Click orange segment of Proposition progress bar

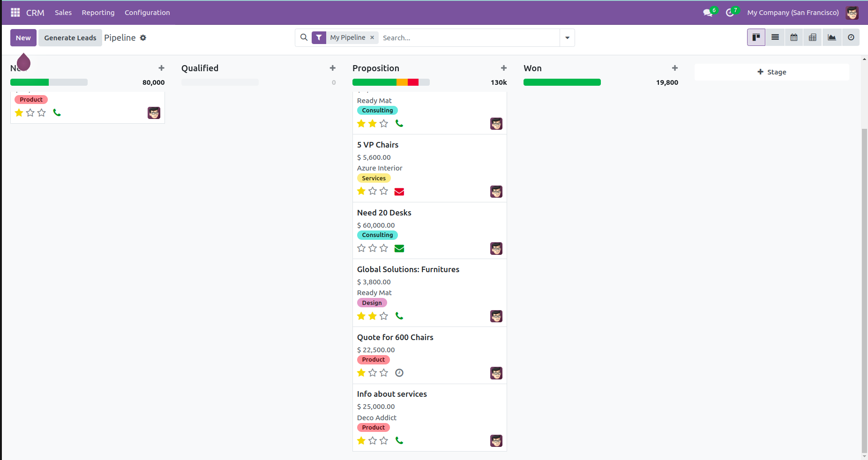click(x=402, y=82)
